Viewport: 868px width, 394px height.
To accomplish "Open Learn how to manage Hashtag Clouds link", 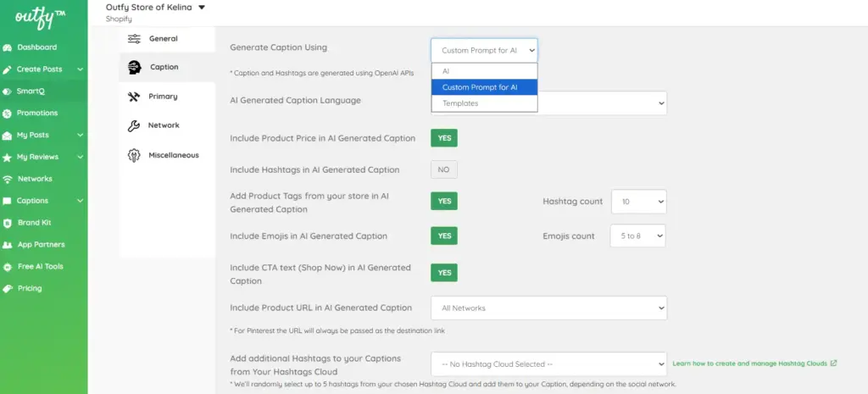I will [x=754, y=363].
